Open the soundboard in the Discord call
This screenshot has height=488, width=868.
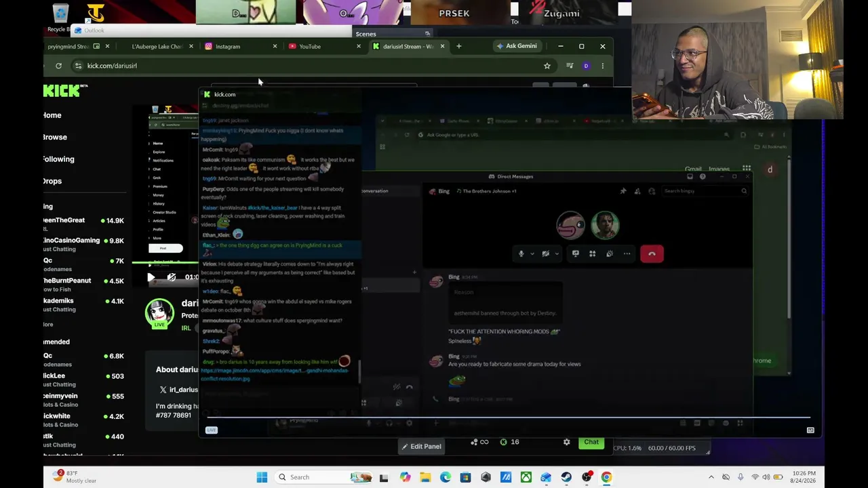[609, 253]
